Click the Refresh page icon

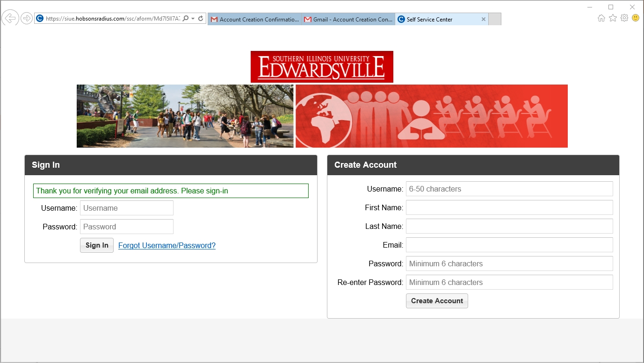[x=201, y=19]
